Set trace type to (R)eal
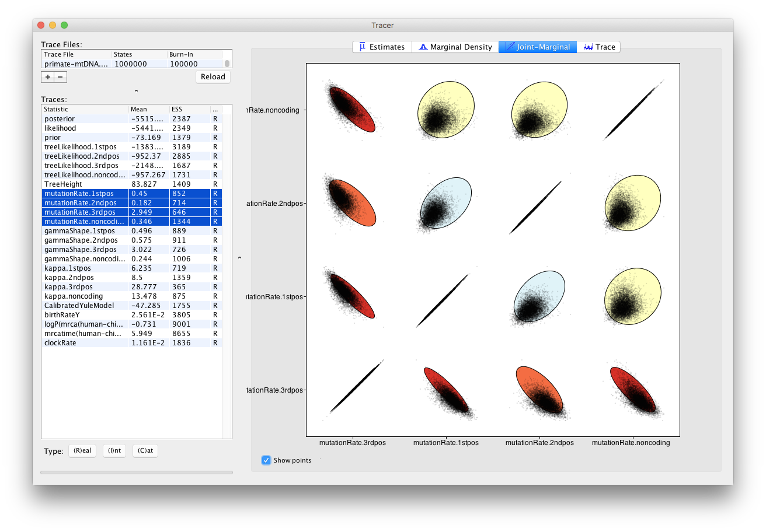The image size is (766, 532). pos(82,450)
